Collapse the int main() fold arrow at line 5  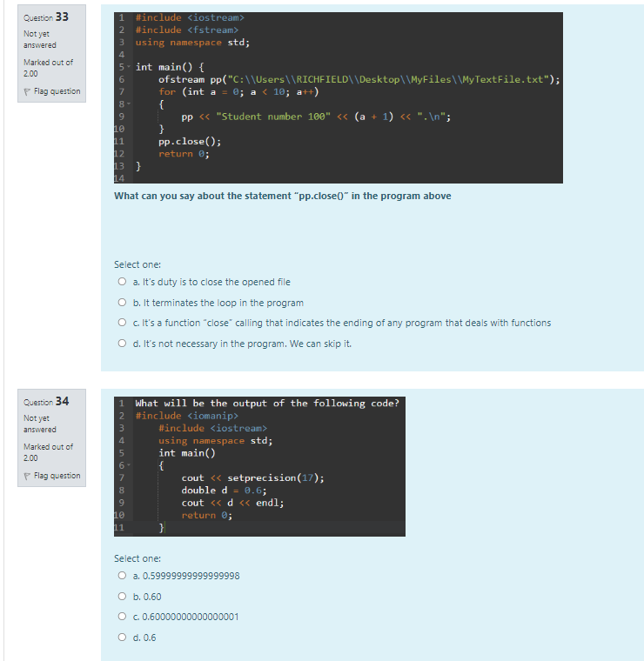[129, 67]
